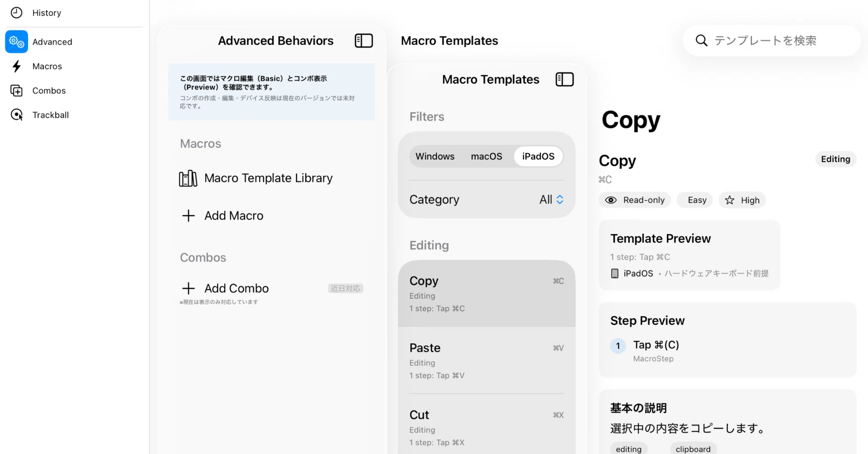Click the plus icon for Add Macro
The height and width of the screenshot is (454, 868).
click(188, 215)
